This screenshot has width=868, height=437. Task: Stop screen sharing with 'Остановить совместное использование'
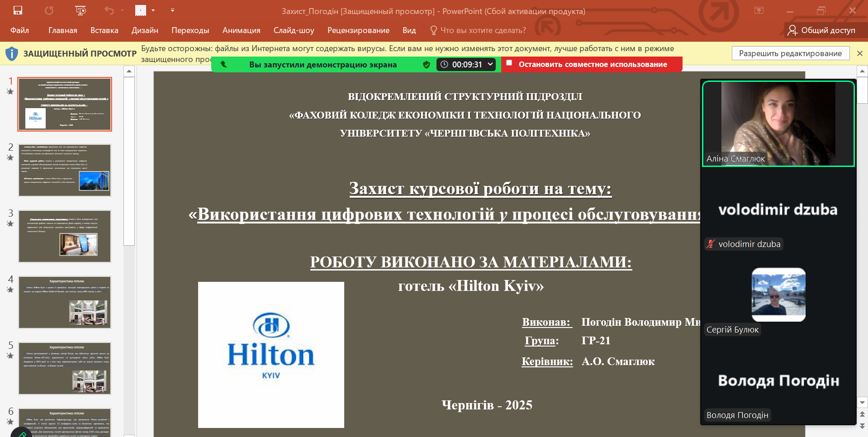click(x=592, y=64)
